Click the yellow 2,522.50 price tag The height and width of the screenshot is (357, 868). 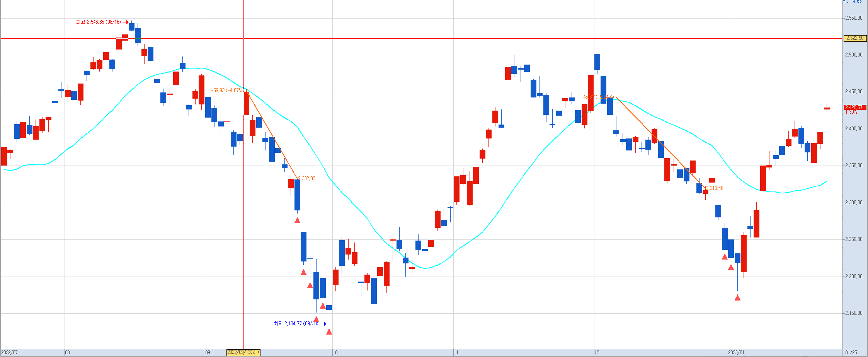(x=854, y=38)
